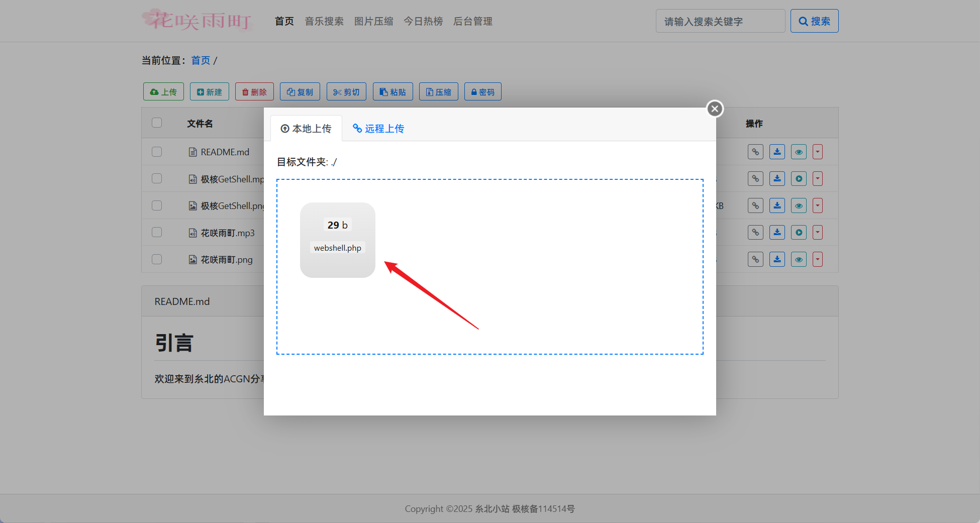Screen dimensions: 980x523
Task: Check the box for 花咲雨町.mp3
Action: click(157, 233)
